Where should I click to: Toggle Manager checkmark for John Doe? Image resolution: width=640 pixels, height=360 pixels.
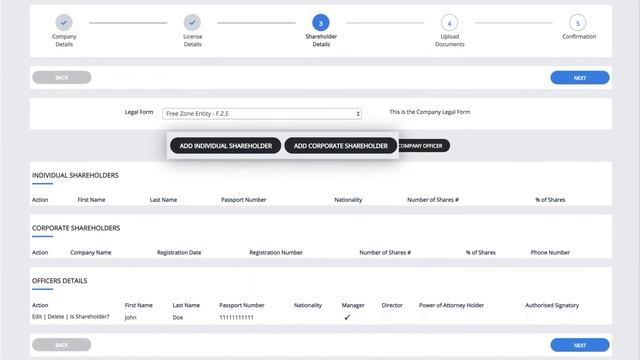pyautogui.click(x=347, y=317)
